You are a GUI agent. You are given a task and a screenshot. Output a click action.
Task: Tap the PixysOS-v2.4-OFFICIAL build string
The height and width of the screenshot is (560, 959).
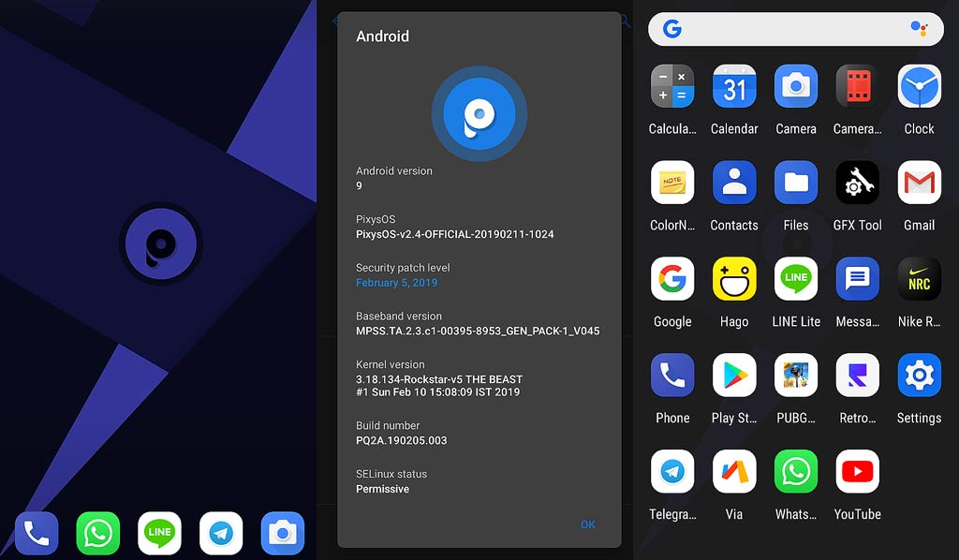455,234
